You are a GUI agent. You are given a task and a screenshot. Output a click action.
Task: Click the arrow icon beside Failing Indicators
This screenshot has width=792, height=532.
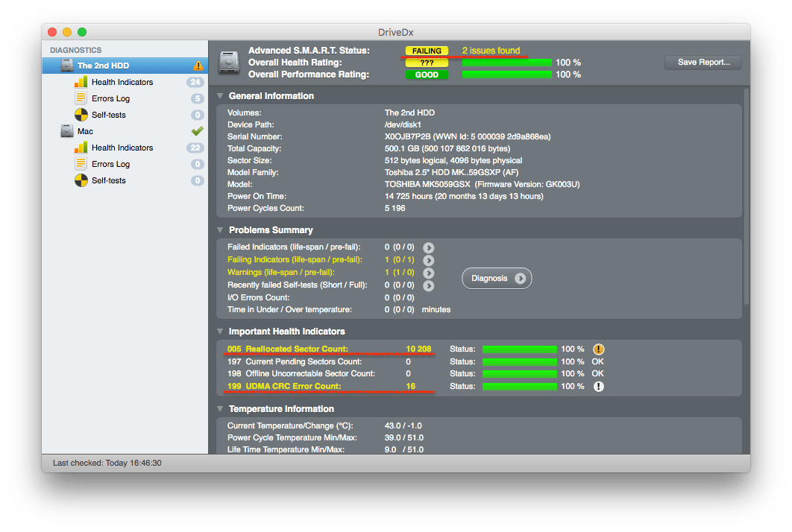pos(429,260)
